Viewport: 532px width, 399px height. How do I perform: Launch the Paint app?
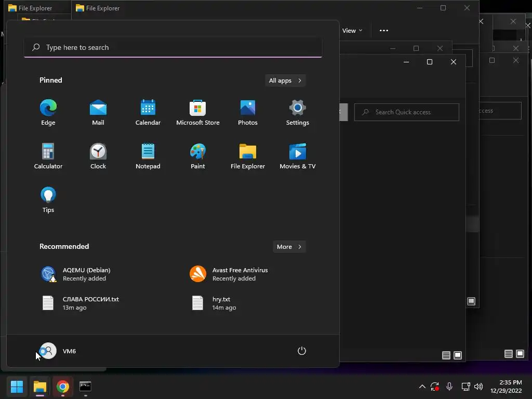coord(198,156)
